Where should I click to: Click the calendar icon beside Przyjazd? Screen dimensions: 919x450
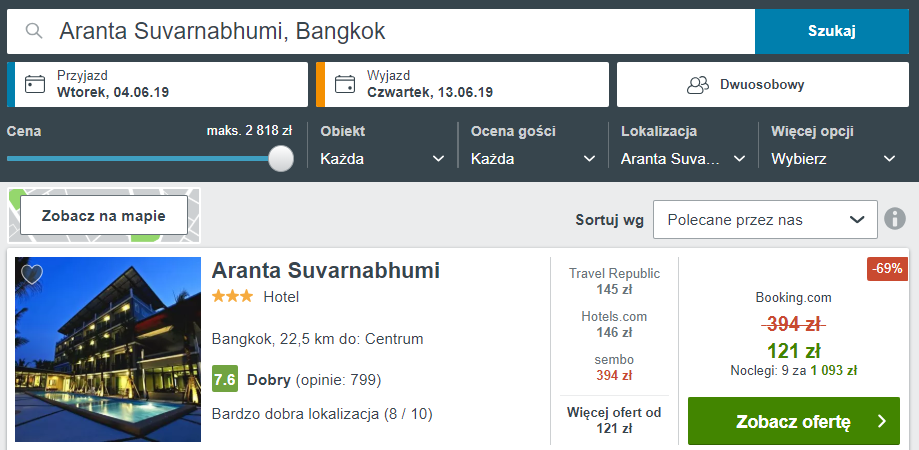tap(35, 84)
